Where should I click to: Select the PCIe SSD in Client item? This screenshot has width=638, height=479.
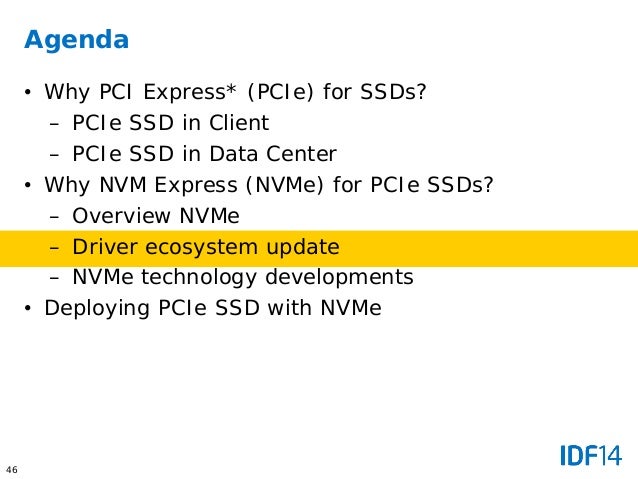pos(170,122)
